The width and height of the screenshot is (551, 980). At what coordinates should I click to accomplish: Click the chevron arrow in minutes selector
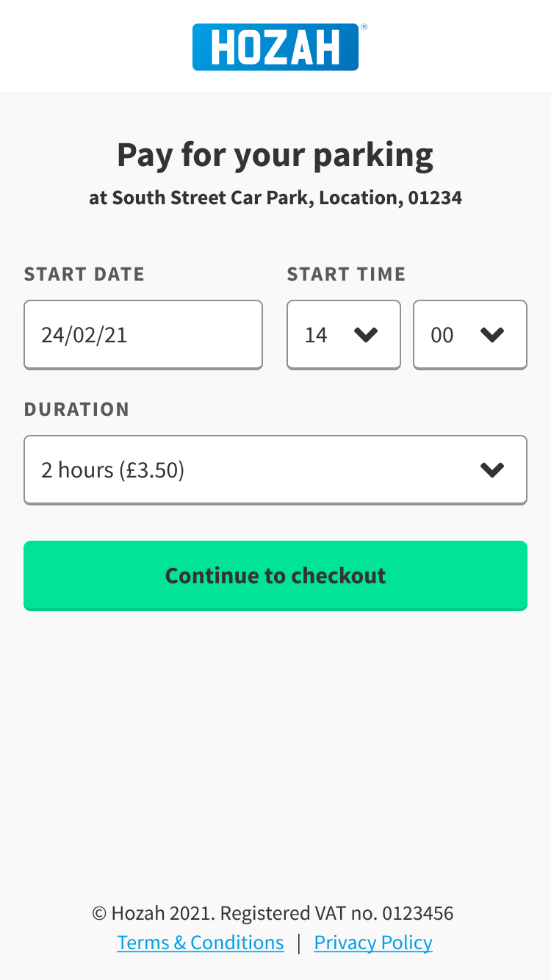(x=491, y=335)
